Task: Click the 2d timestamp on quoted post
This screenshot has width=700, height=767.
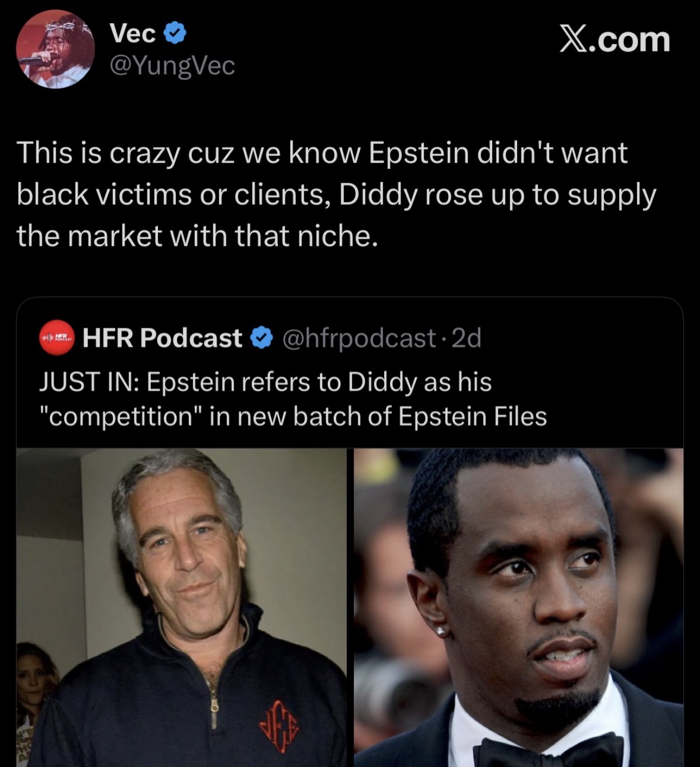Action: pos(466,338)
